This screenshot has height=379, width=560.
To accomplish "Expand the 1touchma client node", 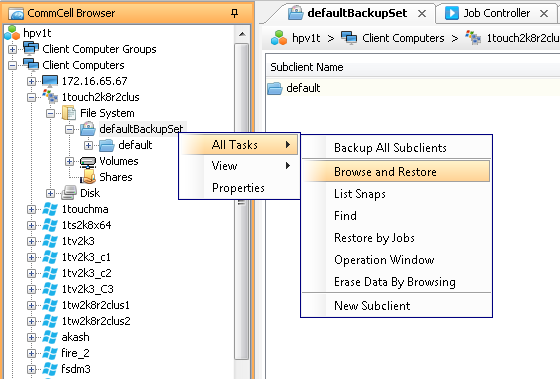I will click(x=31, y=210).
